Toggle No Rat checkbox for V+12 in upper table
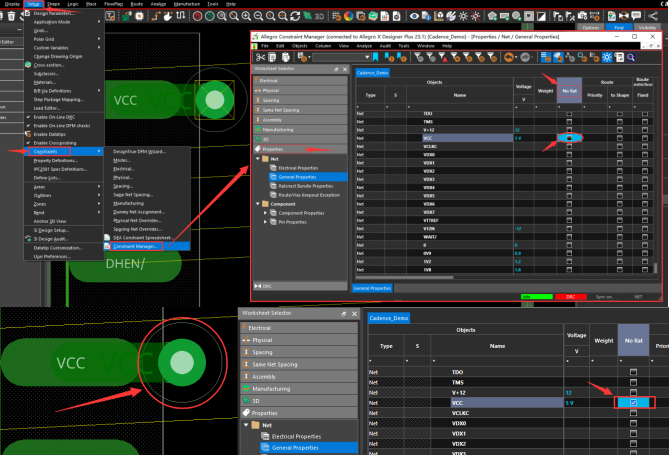Viewport: 669px width, 455px height. pos(569,130)
